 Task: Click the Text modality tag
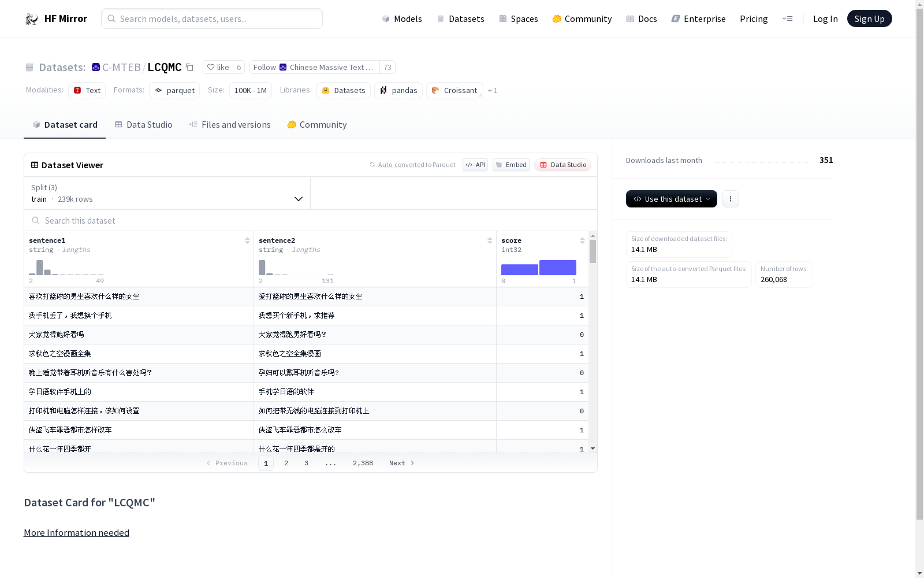[87, 90]
